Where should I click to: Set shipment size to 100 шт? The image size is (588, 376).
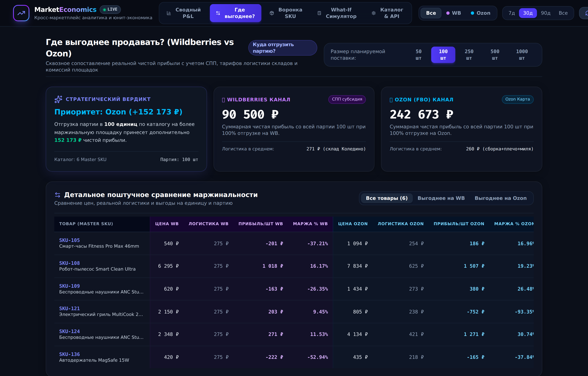443,55
